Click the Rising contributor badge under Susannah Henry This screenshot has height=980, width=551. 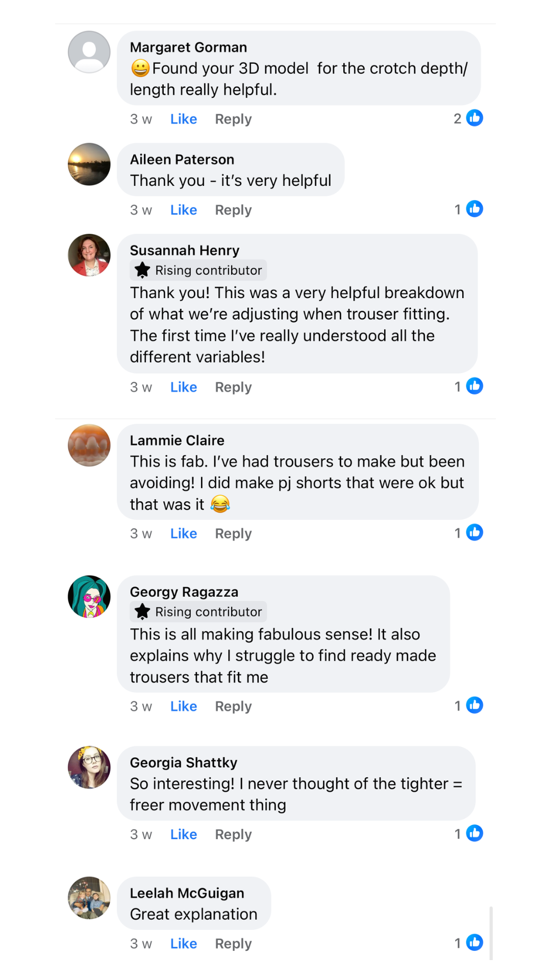198,270
